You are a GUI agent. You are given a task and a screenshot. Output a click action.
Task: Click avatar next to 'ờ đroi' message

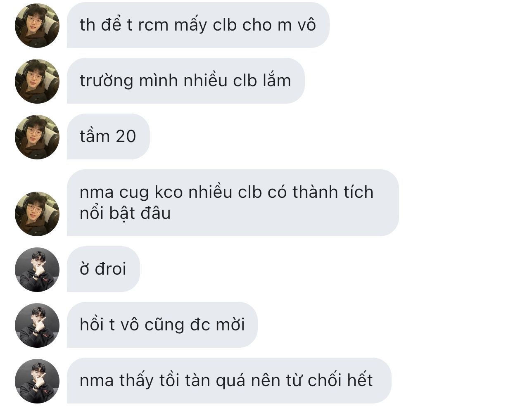[x=37, y=270]
